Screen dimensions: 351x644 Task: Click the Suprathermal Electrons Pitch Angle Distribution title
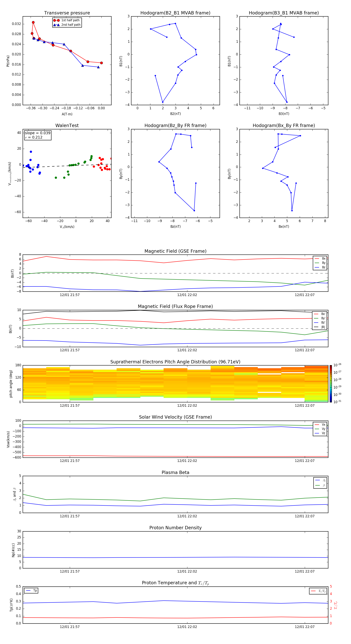[x=175, y=362]
